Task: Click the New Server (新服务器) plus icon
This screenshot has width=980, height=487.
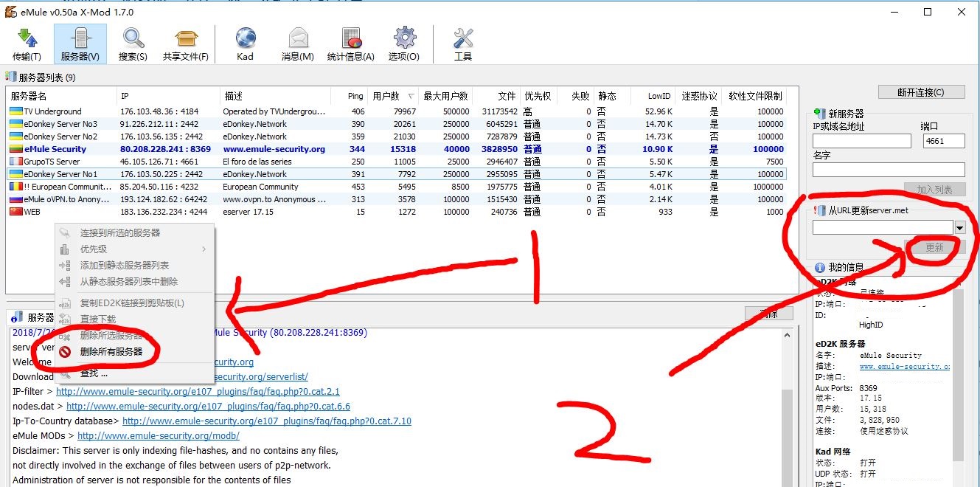Action: 819,113
